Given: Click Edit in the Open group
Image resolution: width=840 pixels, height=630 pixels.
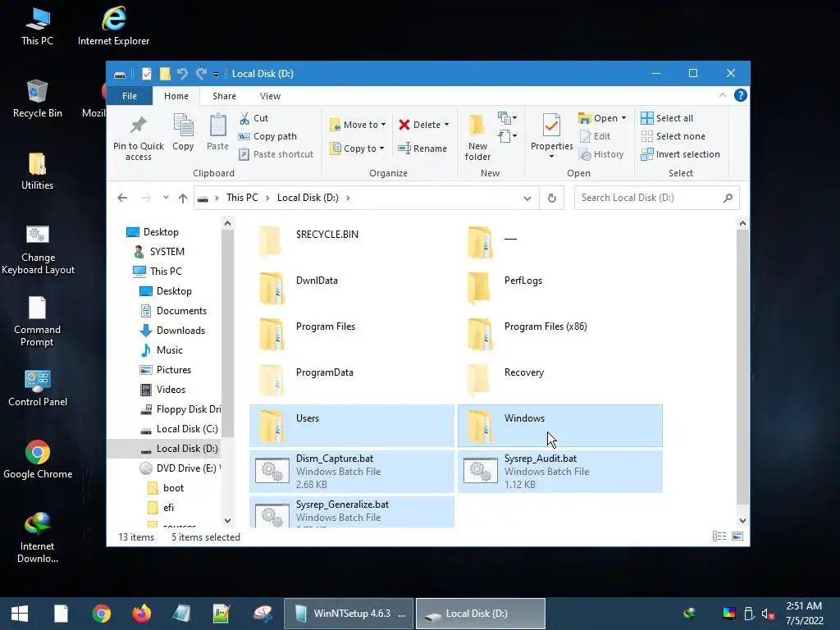Looking at the screenshot, I should point(595,136).
